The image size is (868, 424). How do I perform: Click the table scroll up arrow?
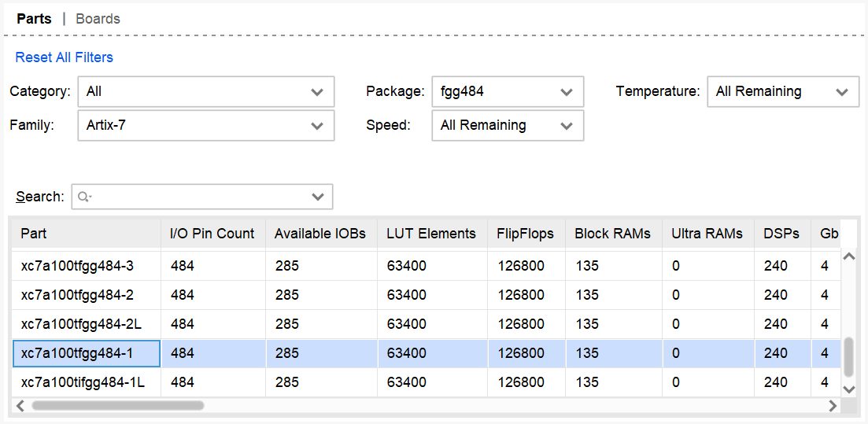pyautogui.click(x=848, y=256)
